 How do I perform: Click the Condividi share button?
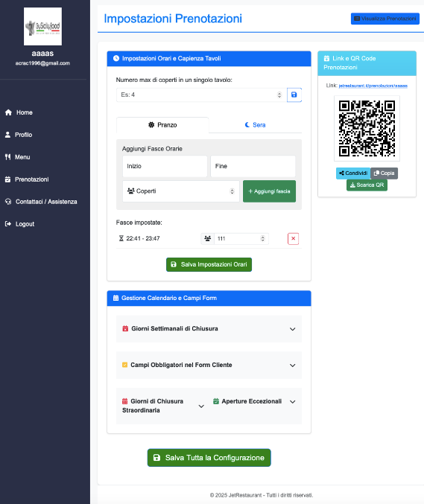pos(353,173)
